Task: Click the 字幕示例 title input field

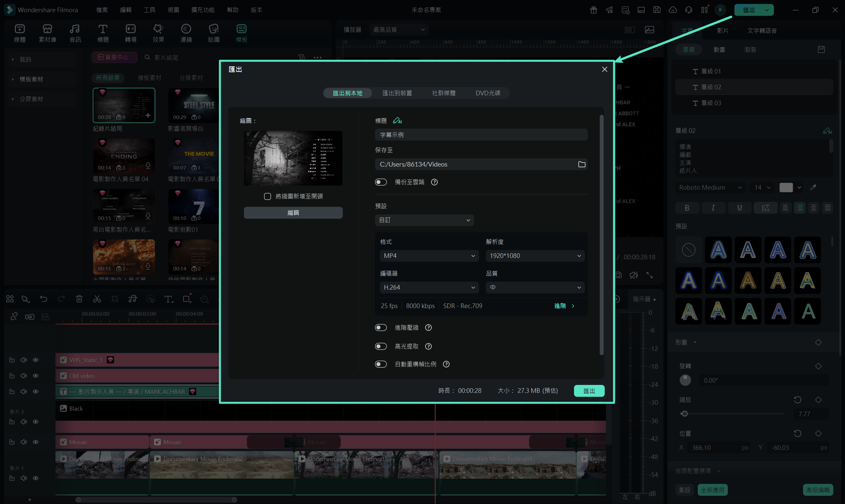Action: click(x=481, y=135)
